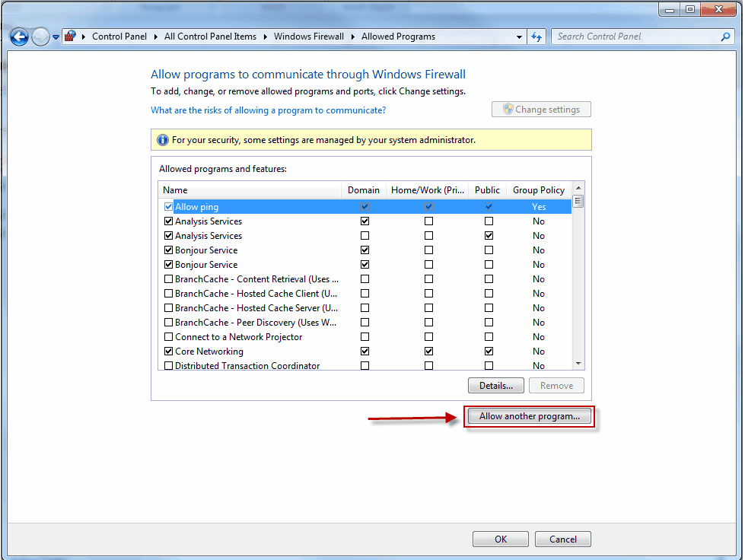The width and height of the screenshot is (745, 560).
Task: Select the "Allow ping" row label
Action: pos(196,207)
